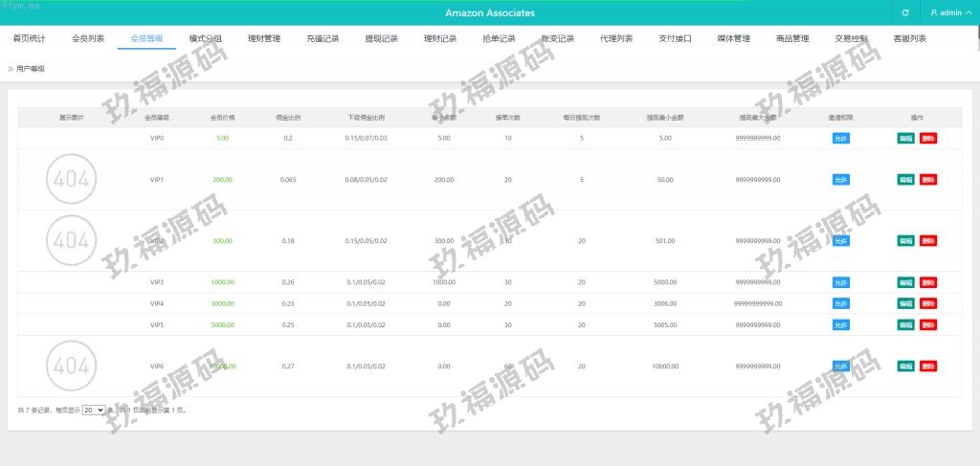Viewport: 980px width, 466px height.
Task: Change the records-per-page dropdown showing 20
Action: (x=94, y=410)
